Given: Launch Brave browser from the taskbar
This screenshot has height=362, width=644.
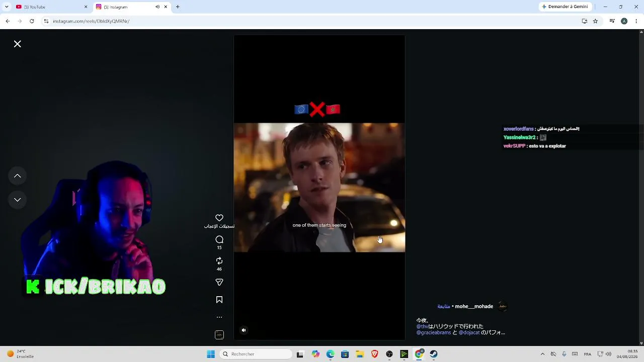Looking at the screenshot, I should coord(374,354).
